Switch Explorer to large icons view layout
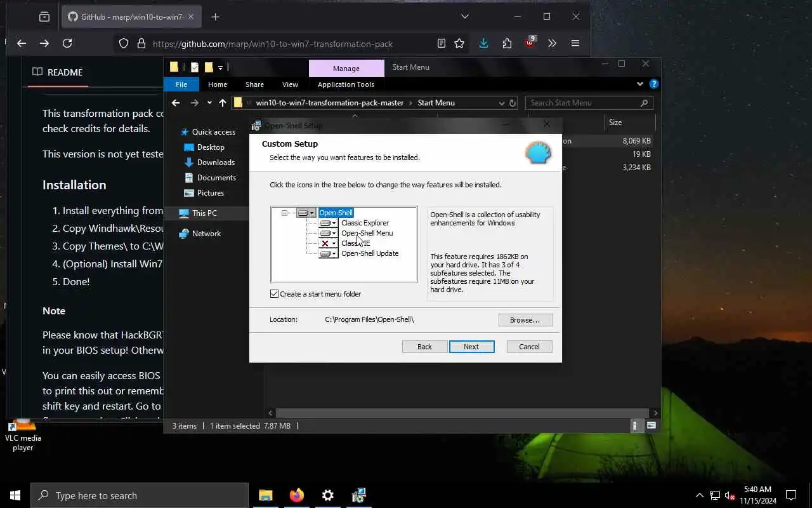This screenshot has width=812, height=508. point(652,426)
